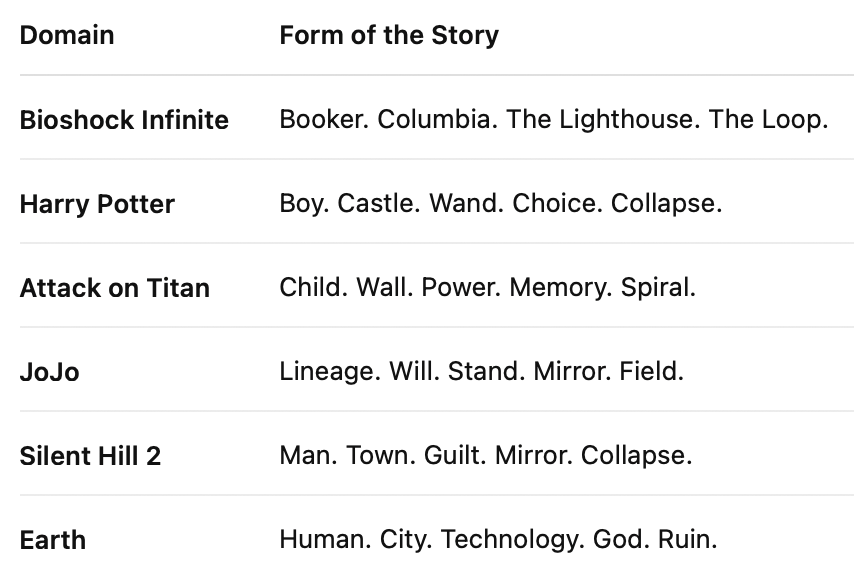Select the "Harry Potter" domain cell
This screenshot has height=588, width=854.
pyautogui.click(x=97, y=204)
